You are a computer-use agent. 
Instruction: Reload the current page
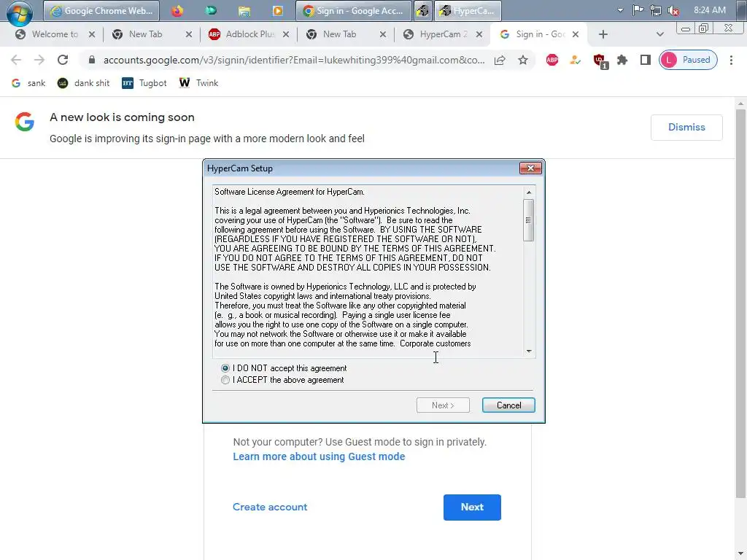coord(63,60)
